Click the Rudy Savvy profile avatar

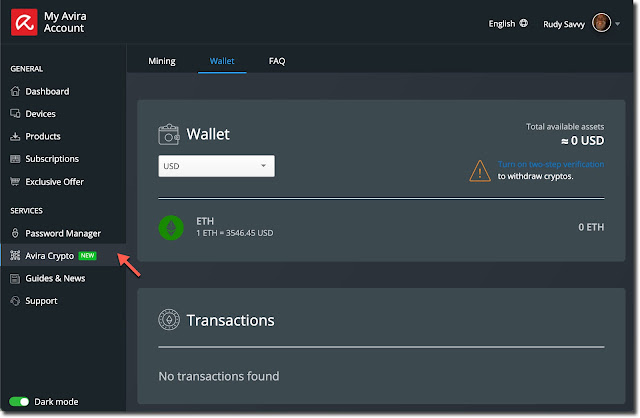click(x=601, y=22)
